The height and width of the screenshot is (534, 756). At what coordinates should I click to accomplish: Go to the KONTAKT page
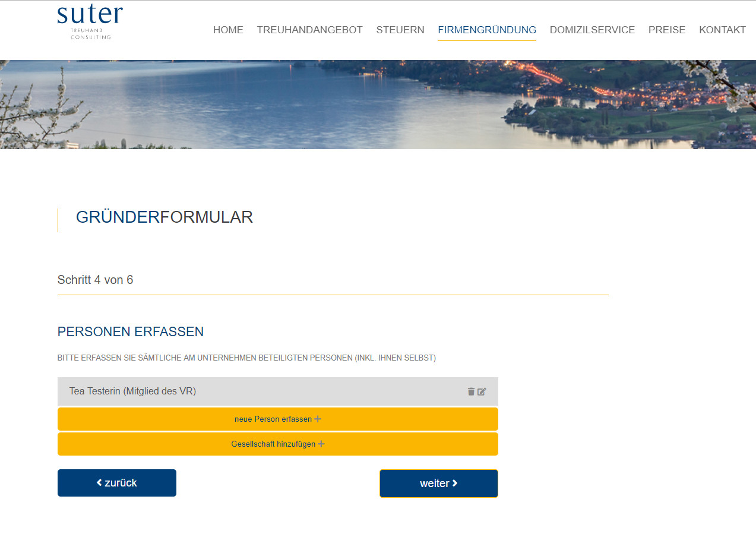point(722,30)
